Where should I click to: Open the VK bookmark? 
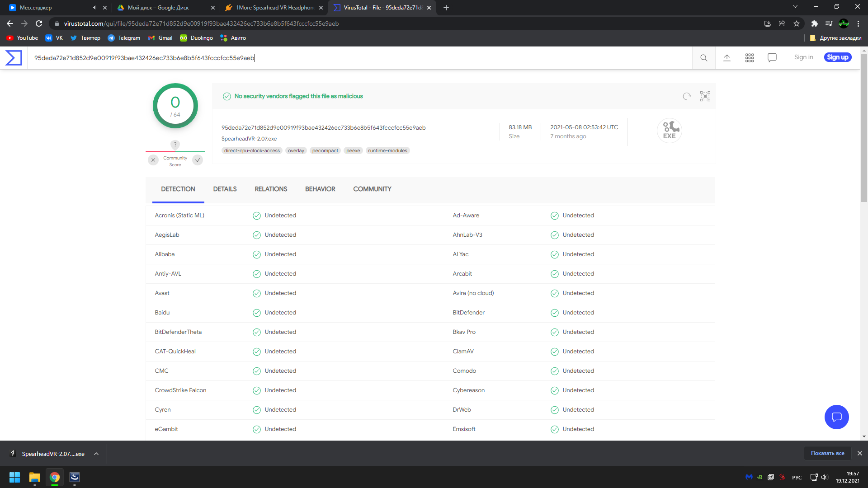coord(54,38)
